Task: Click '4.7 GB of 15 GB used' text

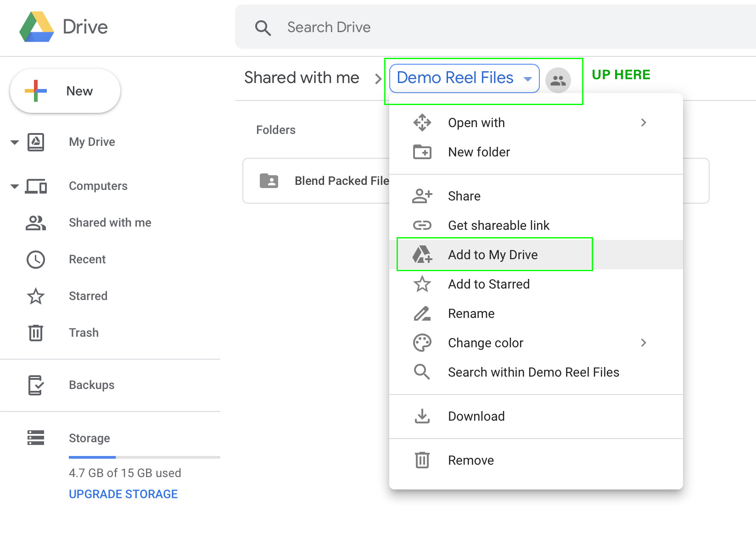Action: tap(125, 473)
